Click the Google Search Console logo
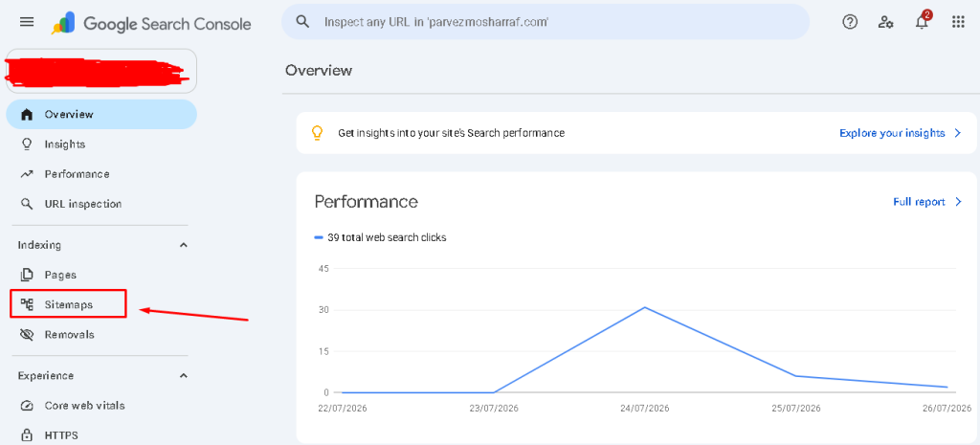Image resolution: width=980 pixels, height=445 pixels. [151, 24]
